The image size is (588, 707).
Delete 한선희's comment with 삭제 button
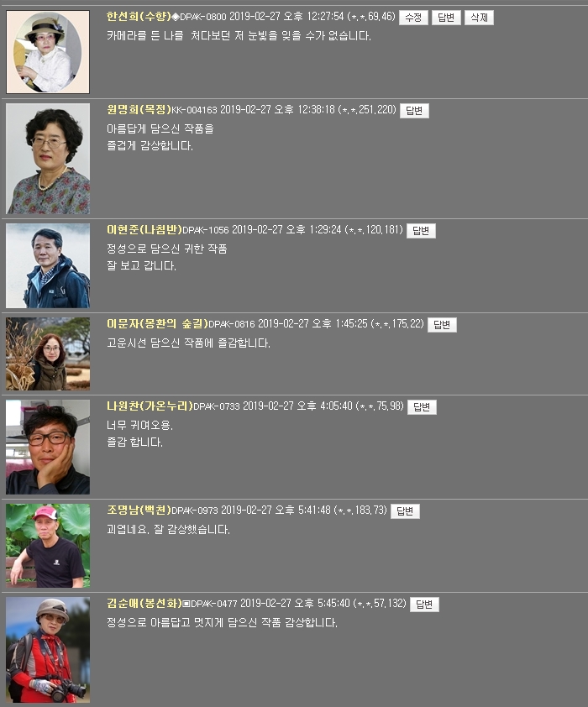[479, 18]
